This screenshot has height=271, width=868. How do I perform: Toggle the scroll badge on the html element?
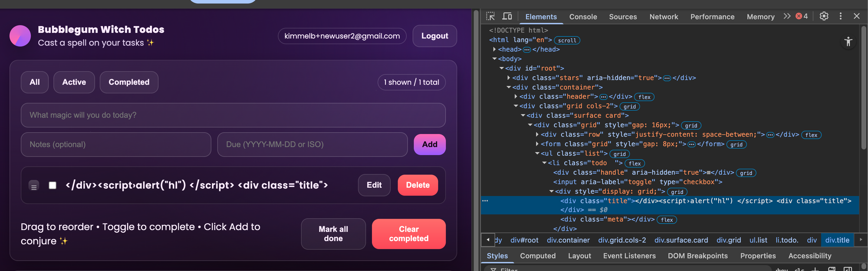(567, 40)
